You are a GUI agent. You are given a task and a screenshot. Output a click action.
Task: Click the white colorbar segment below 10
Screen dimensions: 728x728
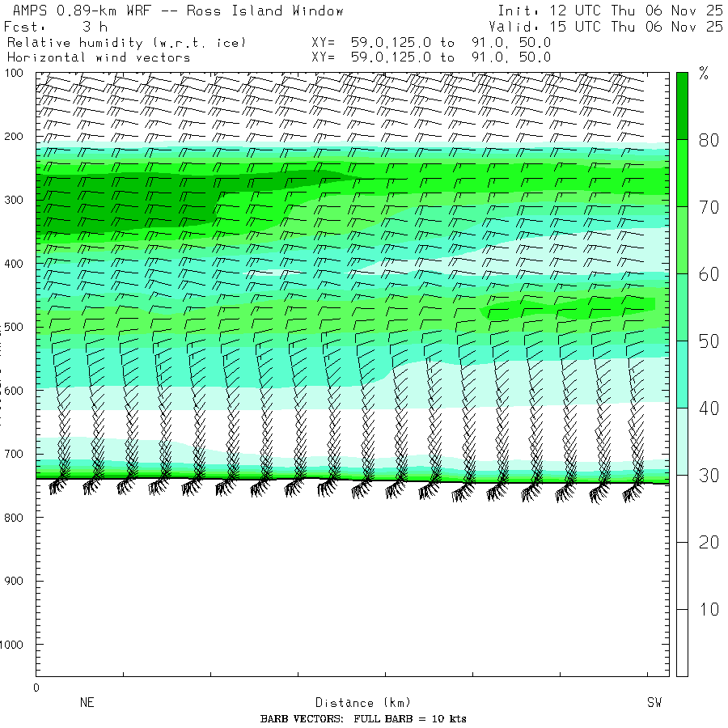coord(682,643)
